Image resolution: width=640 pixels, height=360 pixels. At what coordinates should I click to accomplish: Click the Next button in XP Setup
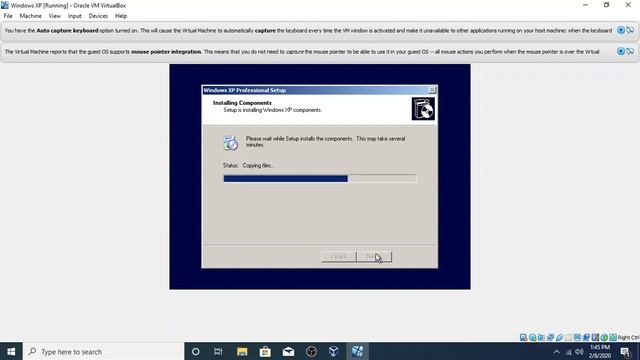click(374, 256)
